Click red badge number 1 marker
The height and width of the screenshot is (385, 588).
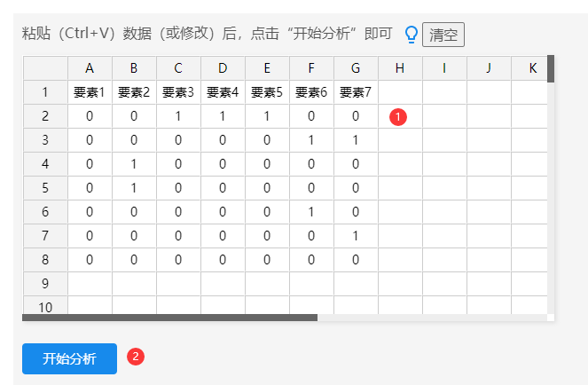[398, 116]
